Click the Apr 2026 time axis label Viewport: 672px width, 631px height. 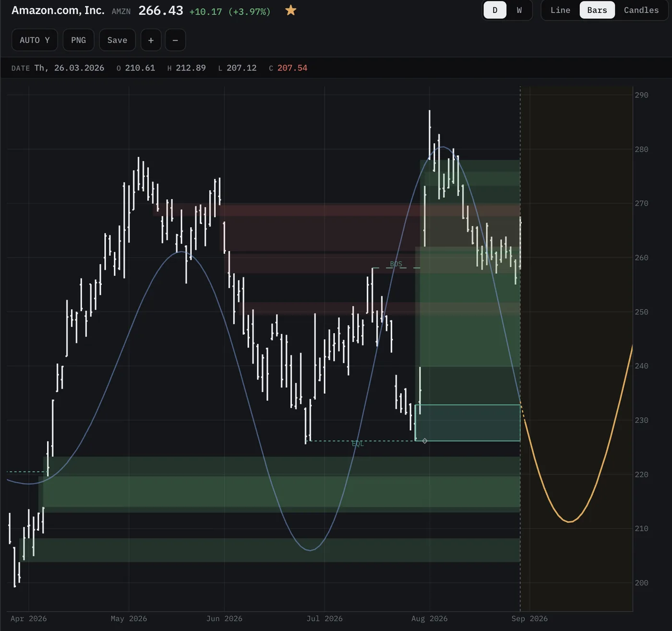pyautogui.click(x=29, y=619)
